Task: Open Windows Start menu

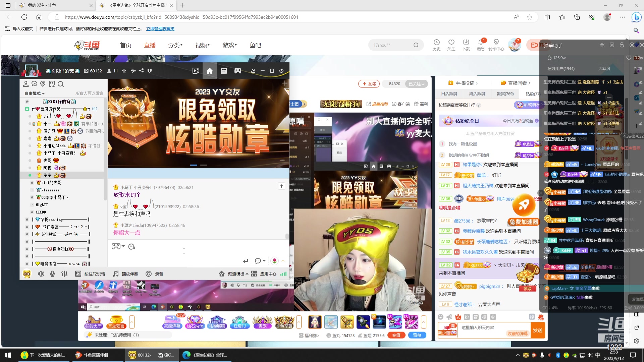Action: pyautogui.click(x=8, y=355)
